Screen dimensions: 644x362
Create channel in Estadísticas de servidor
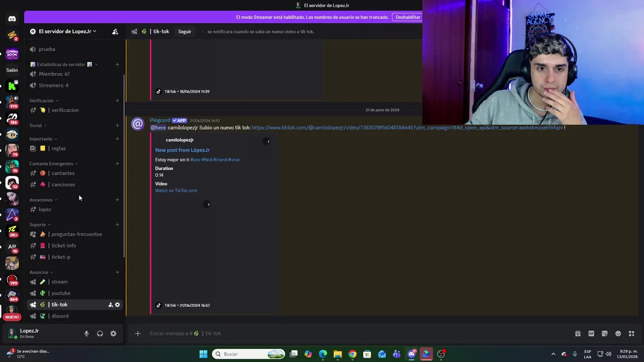click(x=117, y=64)
